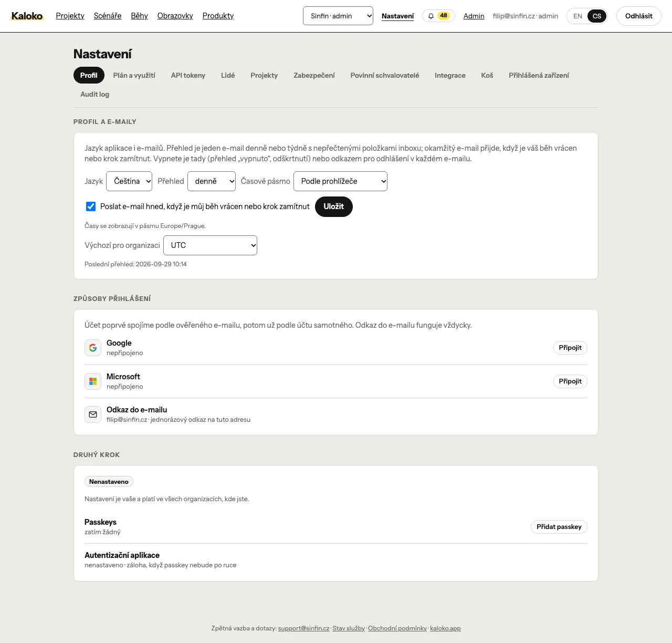Click the Kaloko logo
Image resolution: width=672 pixels, height=643 pixels.
pyautogui.click(x=27, y=16)
